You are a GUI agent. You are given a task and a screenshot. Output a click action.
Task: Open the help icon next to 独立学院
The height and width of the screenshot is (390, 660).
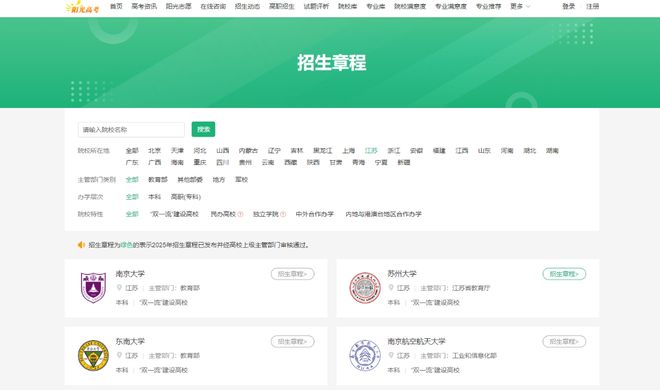point(283,214)
